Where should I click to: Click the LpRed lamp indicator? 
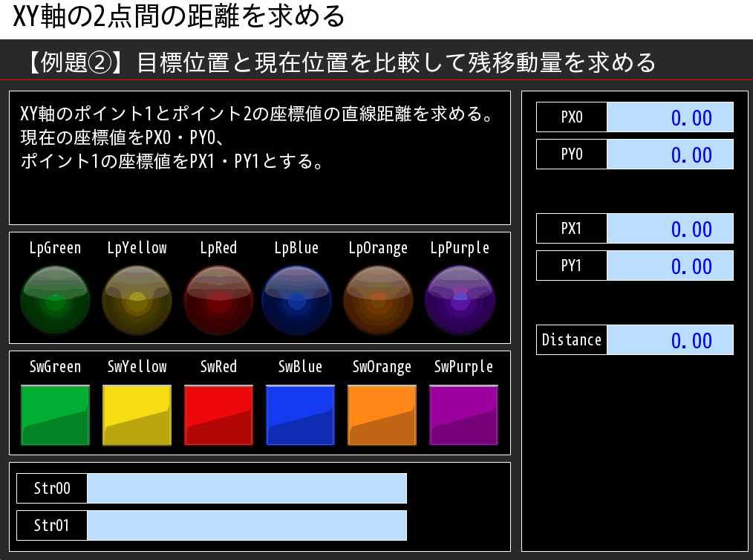219,299
